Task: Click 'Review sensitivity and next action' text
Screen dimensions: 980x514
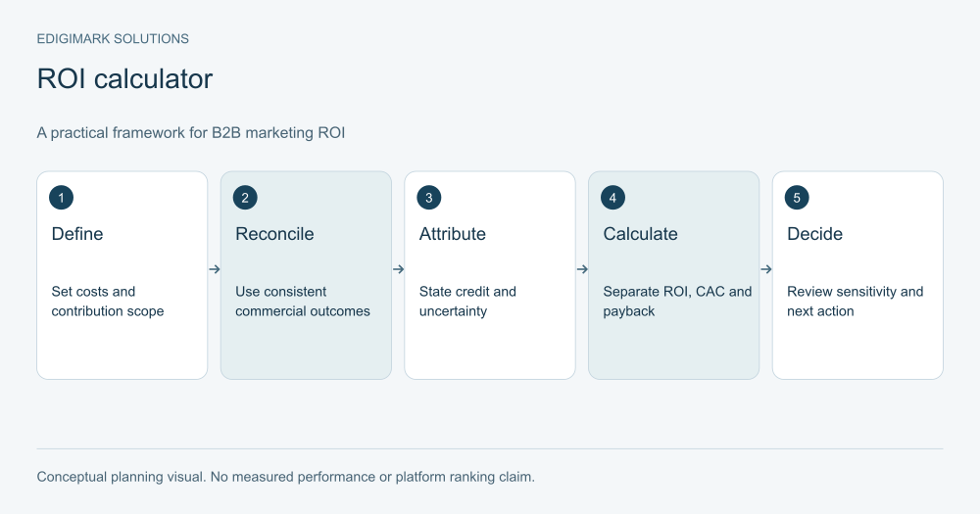Action: pos(855,301)
